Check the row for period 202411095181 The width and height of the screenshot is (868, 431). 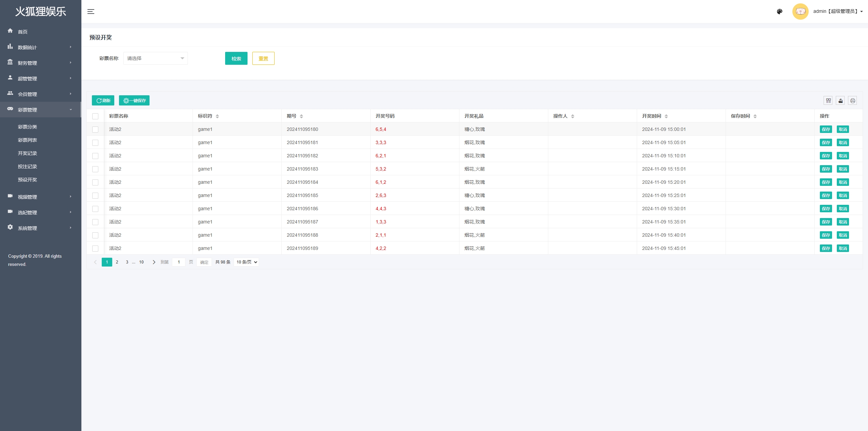pyautogui.click(x=95, y=143)
